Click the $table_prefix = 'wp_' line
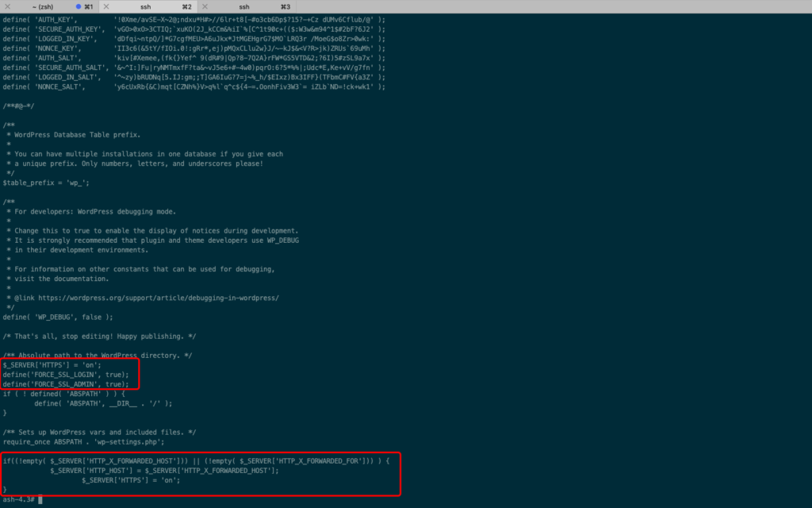Viewport: 812px width, 508px height. click(46, 183)
